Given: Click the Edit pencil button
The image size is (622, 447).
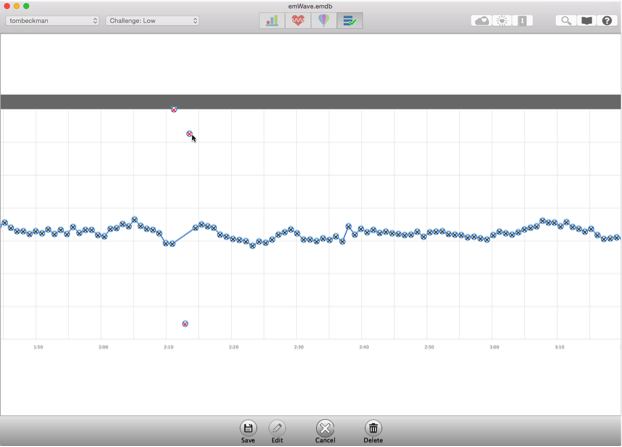Looking at the screenshot, I should 277,431.
